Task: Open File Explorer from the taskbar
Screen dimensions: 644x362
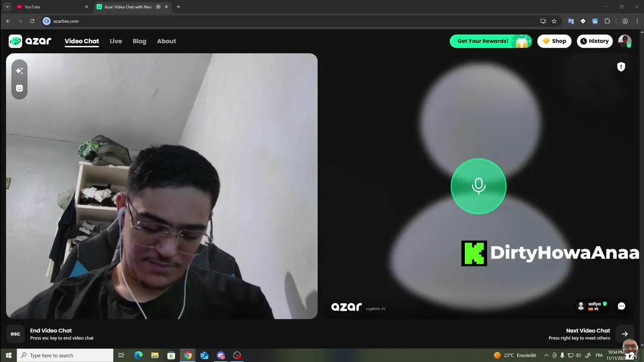Action: pos(155,355)
